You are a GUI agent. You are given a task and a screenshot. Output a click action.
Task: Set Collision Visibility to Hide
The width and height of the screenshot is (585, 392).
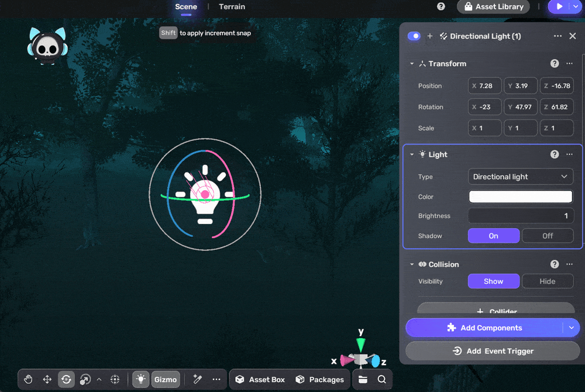point(547,281)
